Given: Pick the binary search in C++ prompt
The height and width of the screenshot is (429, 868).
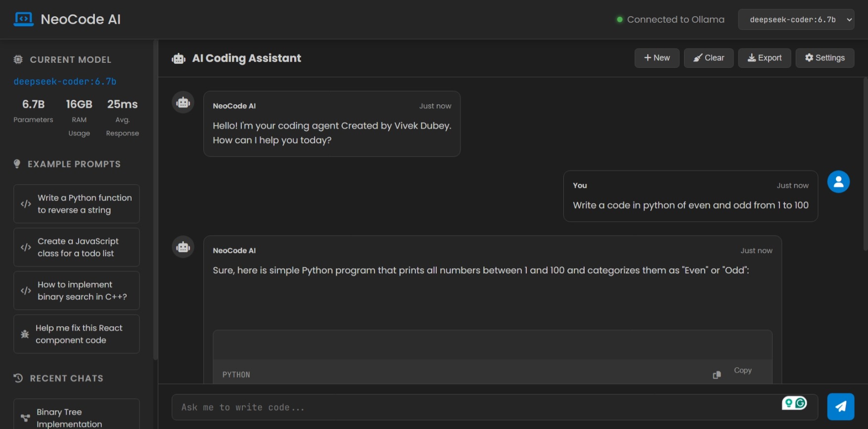Looking at the screenshot, I should coord(76,291).
